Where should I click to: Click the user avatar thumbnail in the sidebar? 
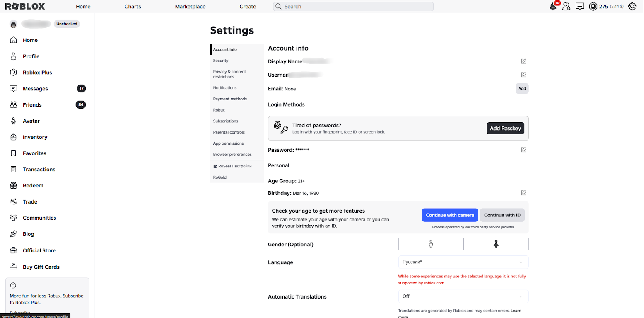coord(14,24)
